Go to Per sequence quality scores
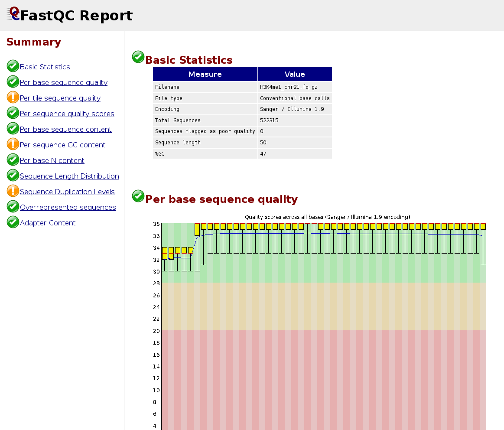The image size is (504, 430). point(67,114)
